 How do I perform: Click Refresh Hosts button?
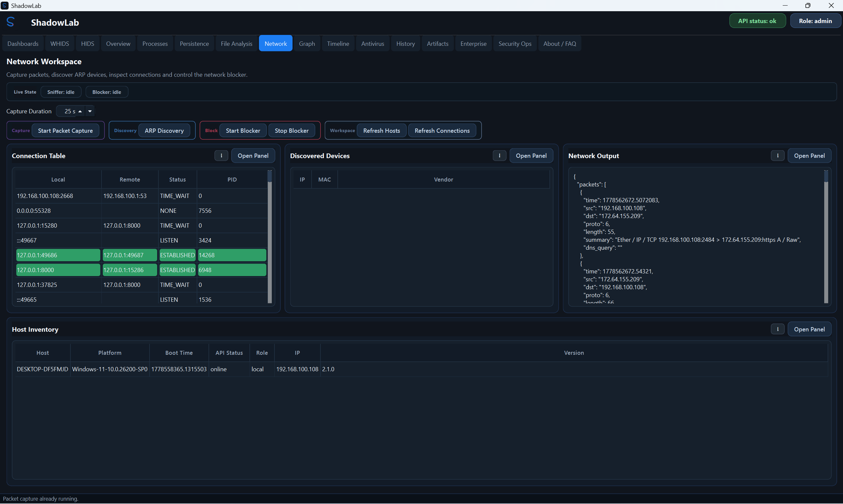(x=382, y=131)
